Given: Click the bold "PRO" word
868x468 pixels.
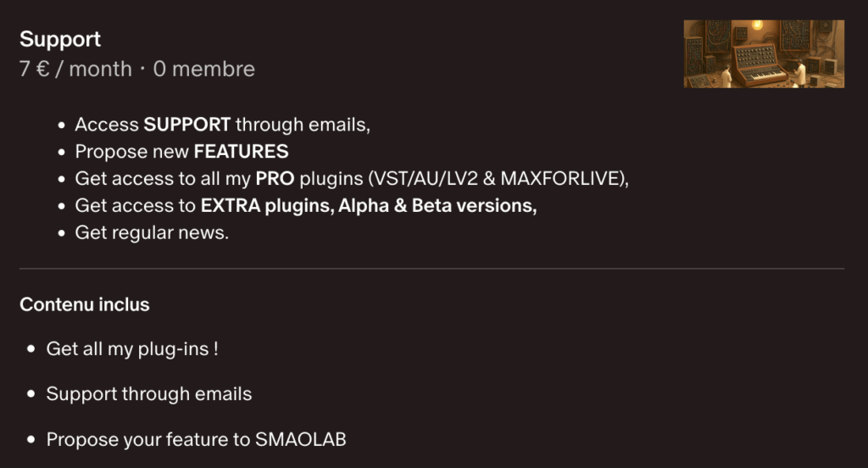Looking at the screenshot, I should [274, 179].
